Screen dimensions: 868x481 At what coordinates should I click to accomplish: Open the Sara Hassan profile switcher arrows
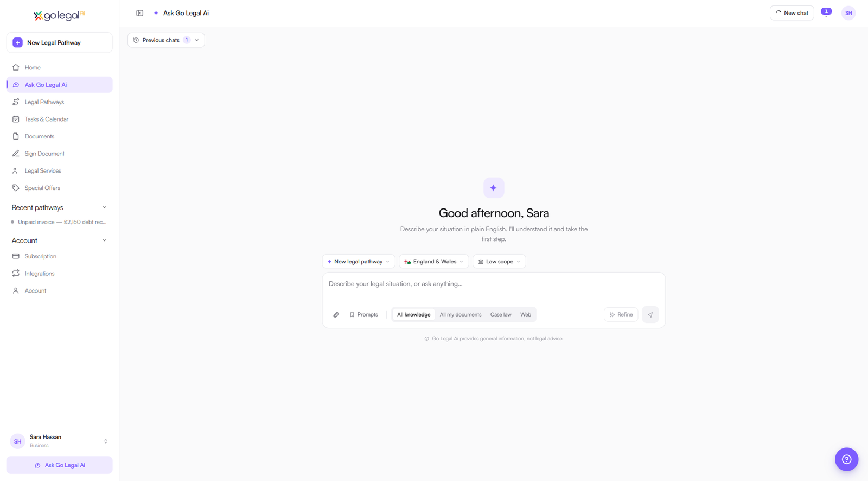pyautogui.click(x=106, y=441)
